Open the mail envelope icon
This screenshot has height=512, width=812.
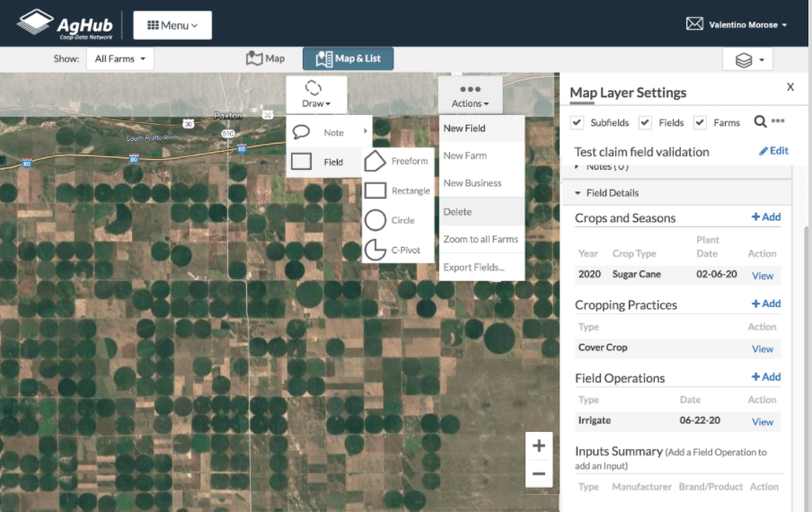694,24
